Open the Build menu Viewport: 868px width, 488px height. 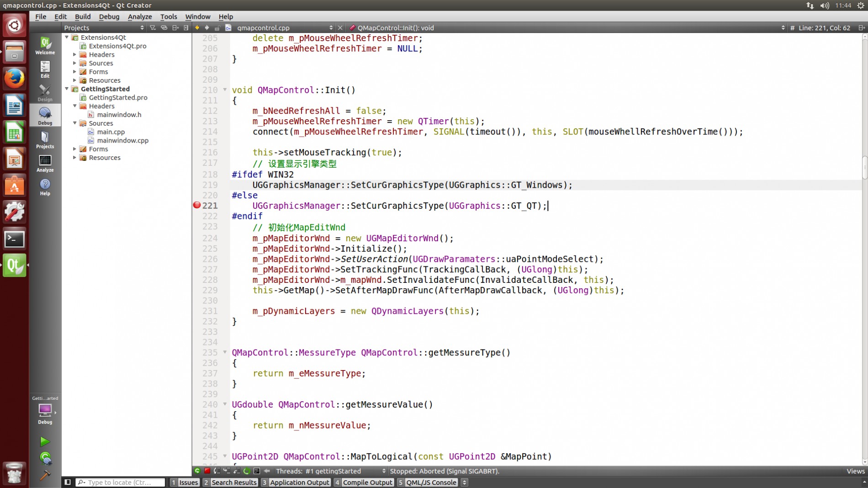pyautogui.click(x=83, y=16)
